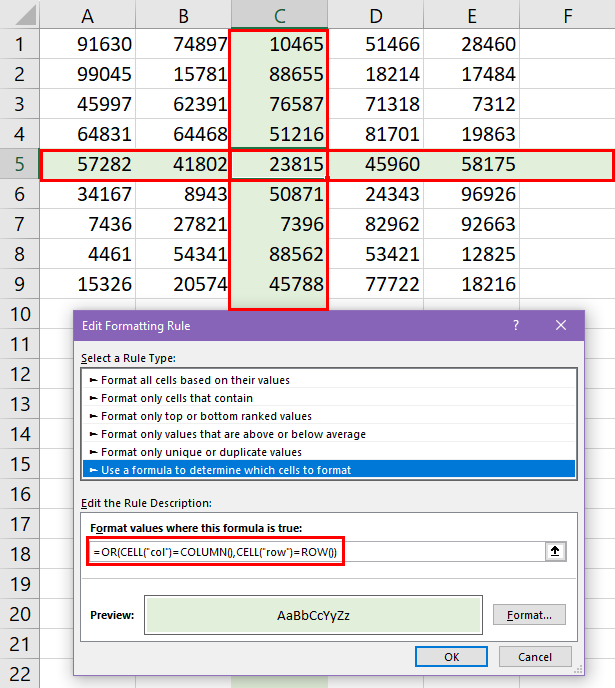
Task: Click cell containing 64831
Action: 88,134
